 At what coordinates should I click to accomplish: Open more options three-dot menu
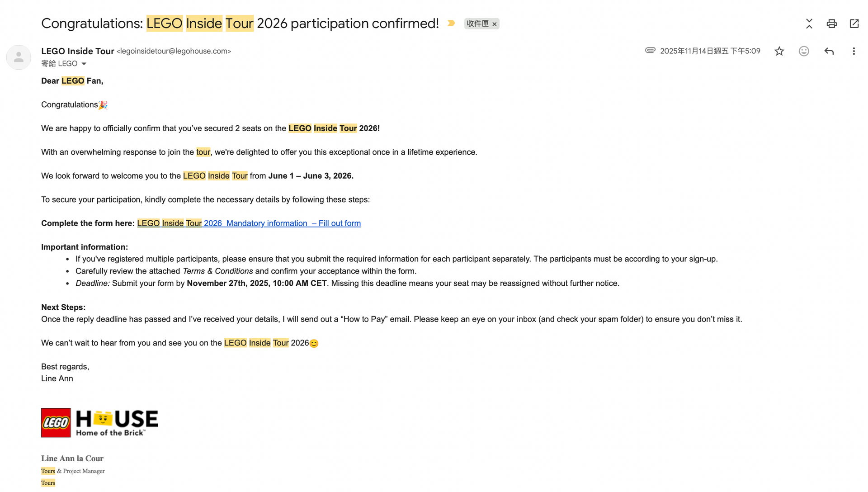point(854,51)
